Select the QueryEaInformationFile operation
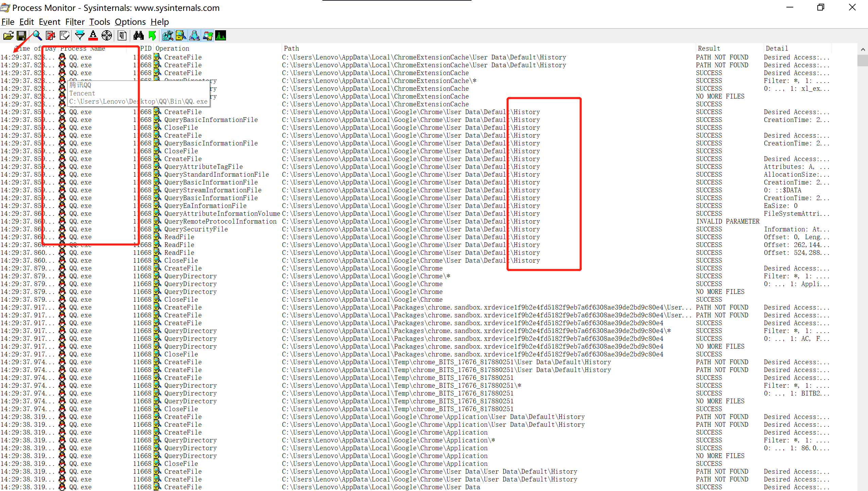868x491 pixels. (x=206, y=206)
